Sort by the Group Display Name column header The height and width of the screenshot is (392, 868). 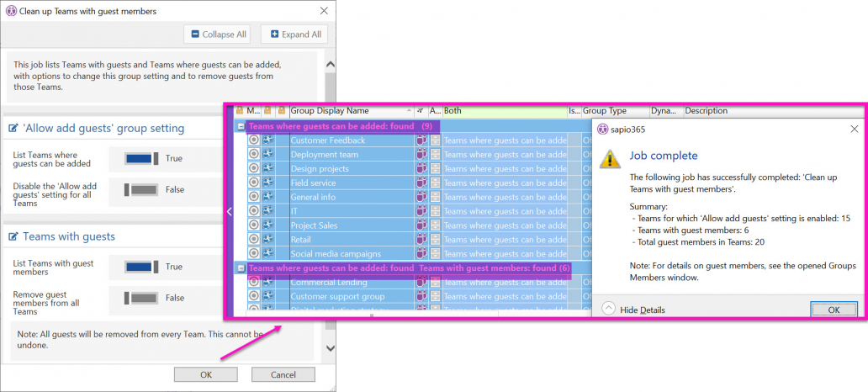(x=352, y=111)
